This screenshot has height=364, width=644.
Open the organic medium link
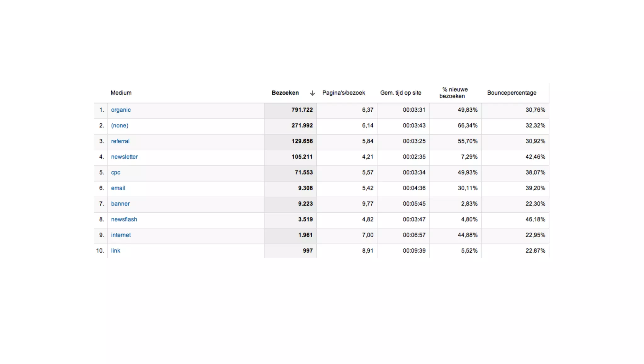click(121, 110)
